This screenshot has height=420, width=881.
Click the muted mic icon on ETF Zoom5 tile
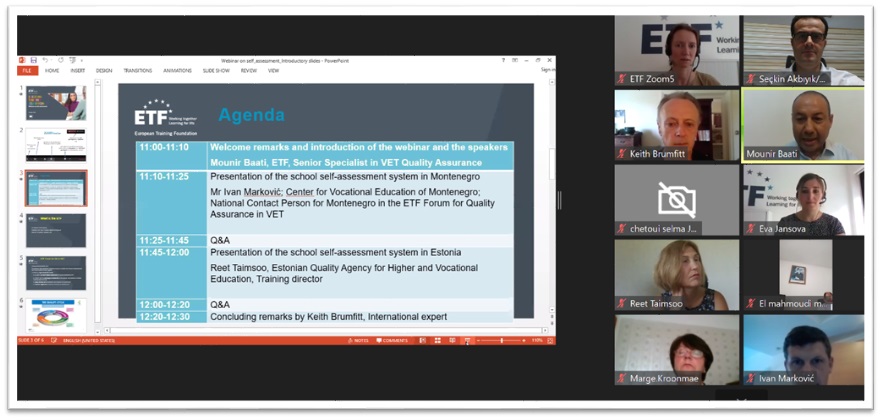622,79
